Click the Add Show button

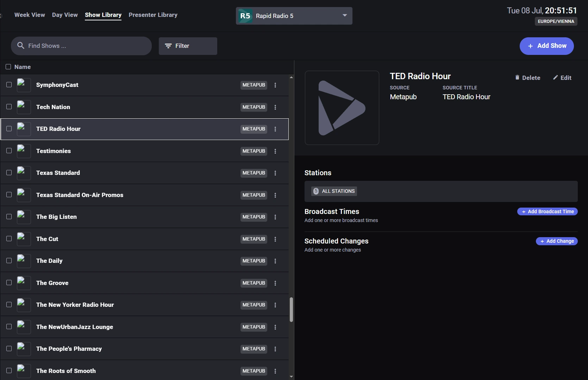[546, 46]
